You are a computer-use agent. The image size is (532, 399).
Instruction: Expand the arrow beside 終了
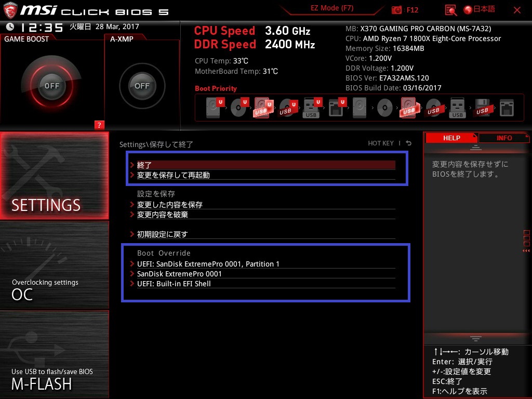click(132, 165)
